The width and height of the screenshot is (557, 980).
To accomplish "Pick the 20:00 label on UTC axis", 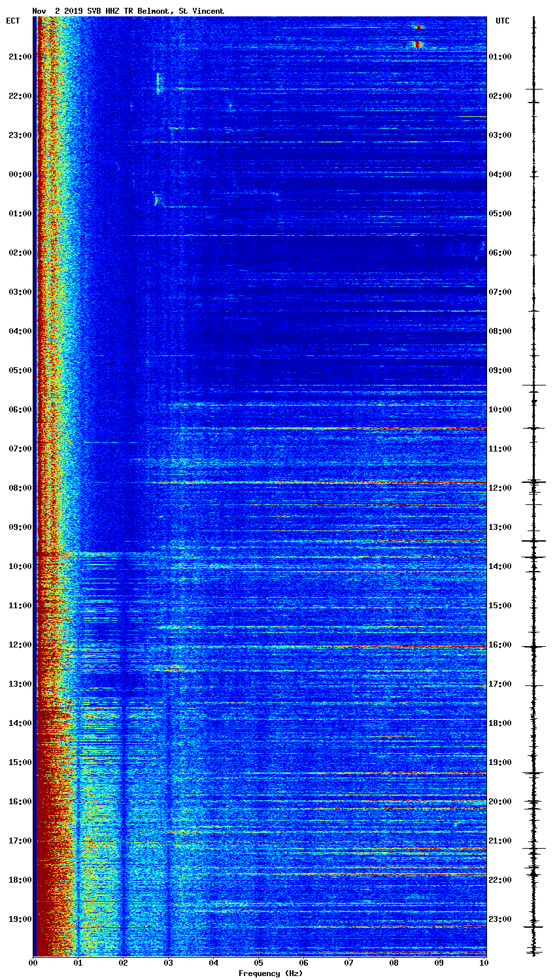I will pos(500,802).
